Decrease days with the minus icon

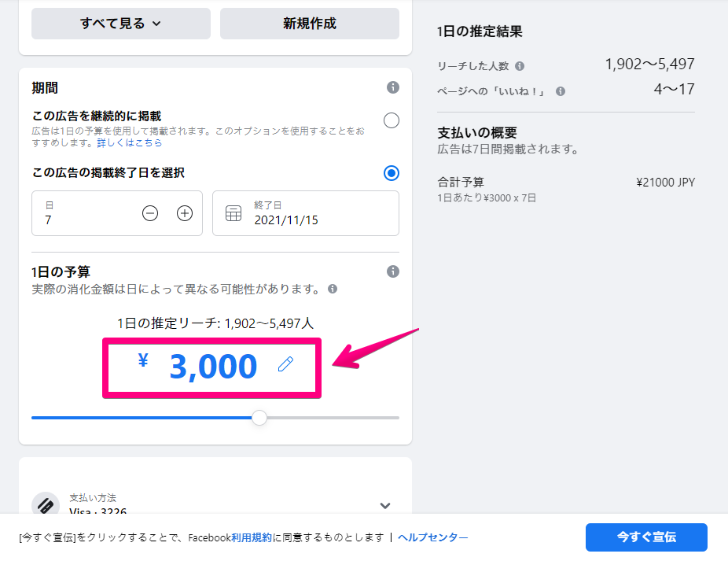(150, 213)
